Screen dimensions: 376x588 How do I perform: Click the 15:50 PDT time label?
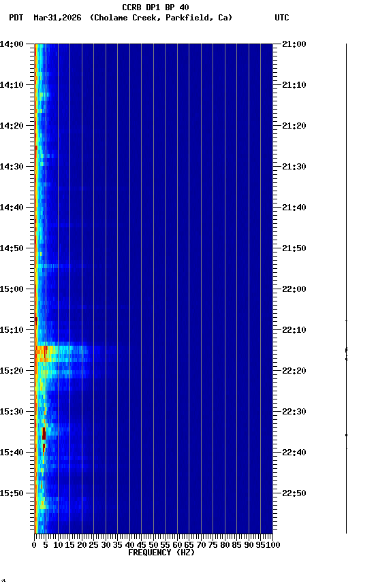(x=12, y=494)
